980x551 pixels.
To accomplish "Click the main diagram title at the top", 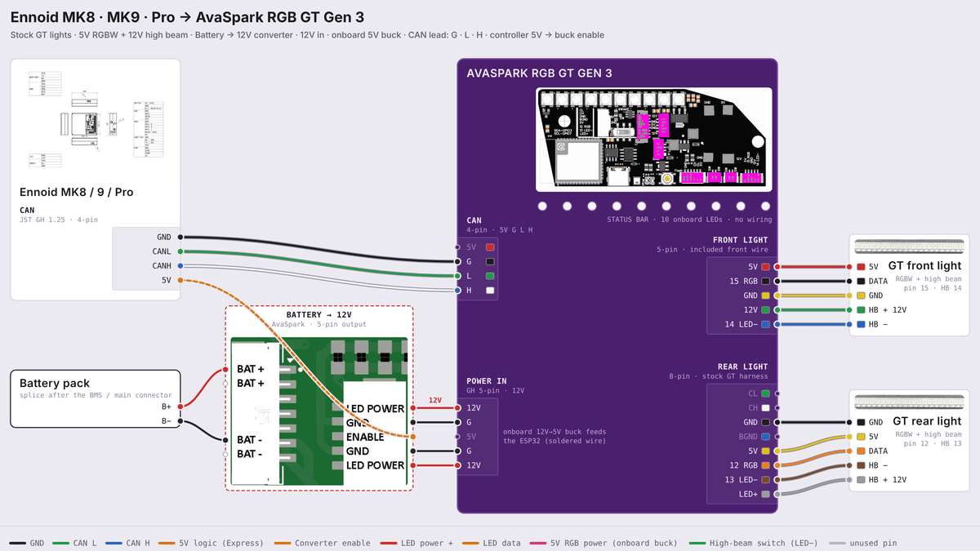I will (188, 17).
